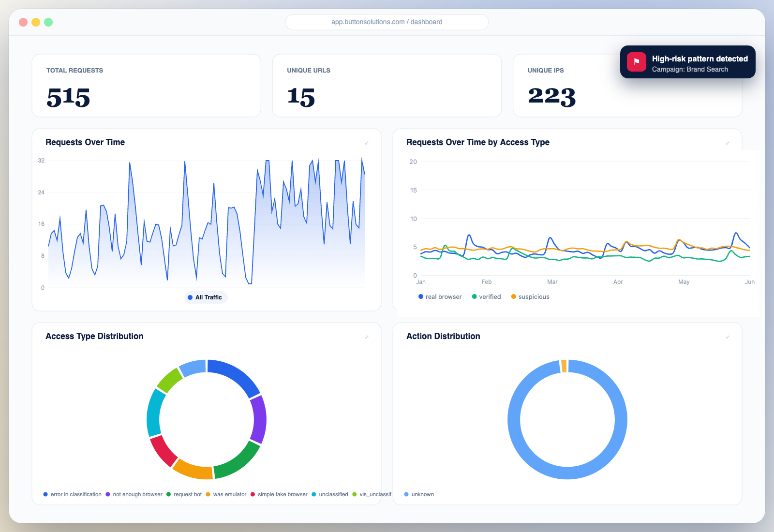Click Requests Over Time by Access Type title
774x532 pixels.
tap(478, 142)
